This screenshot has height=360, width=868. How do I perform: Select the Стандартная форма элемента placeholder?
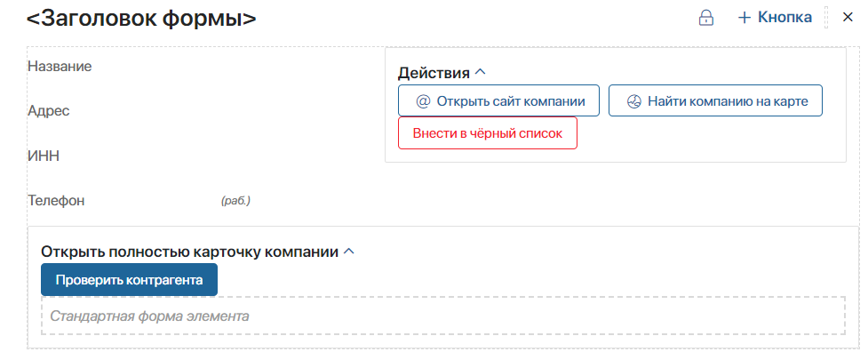pyautogui.click(x=442, y=316)
